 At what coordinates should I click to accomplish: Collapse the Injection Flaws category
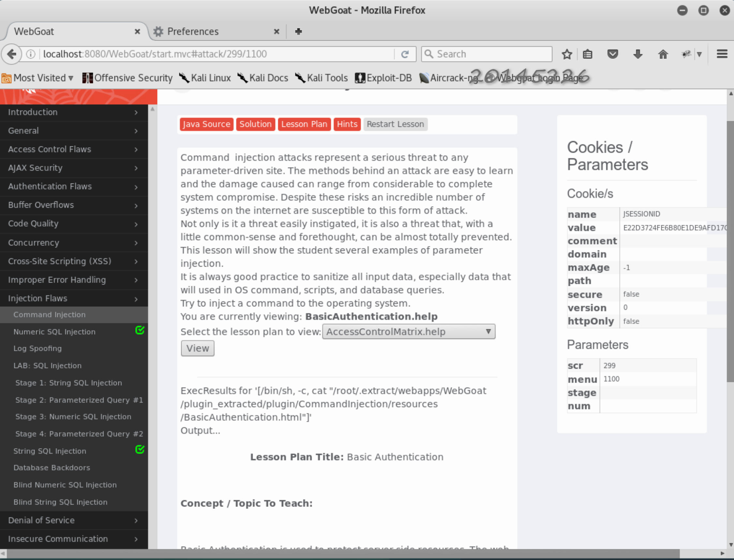point(74,298)
